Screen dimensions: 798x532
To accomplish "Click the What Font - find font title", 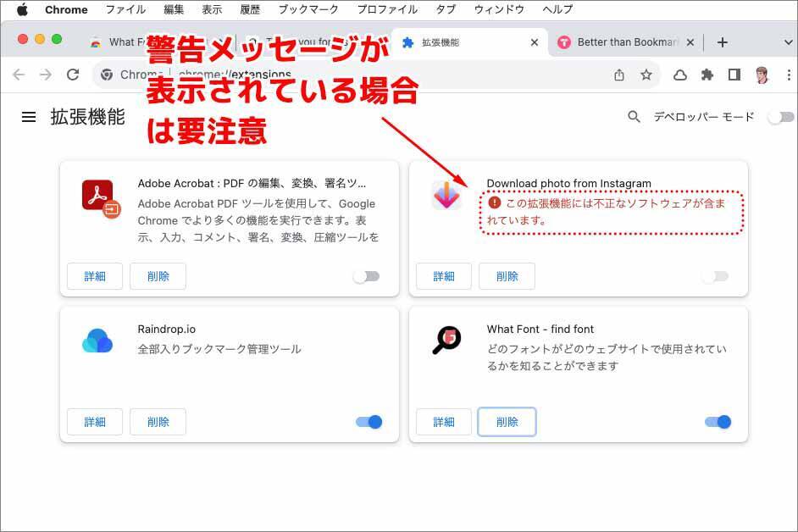I will [x=540, y=330].
